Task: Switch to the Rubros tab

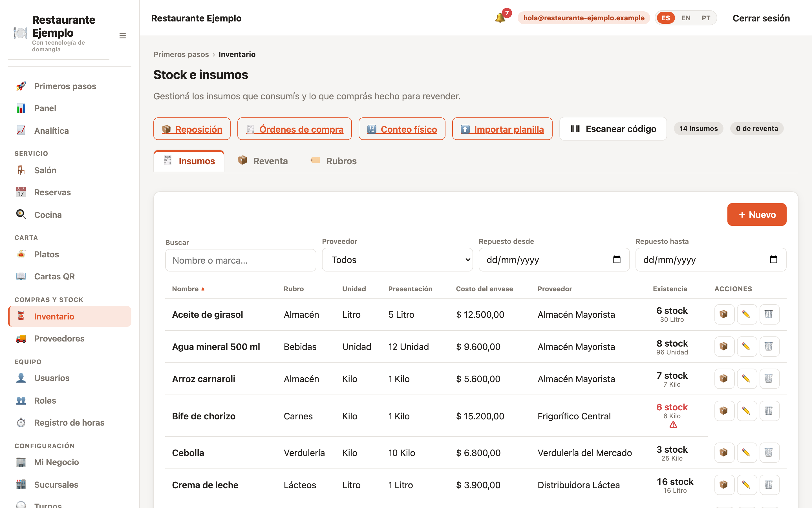Action: coord(334,161)
